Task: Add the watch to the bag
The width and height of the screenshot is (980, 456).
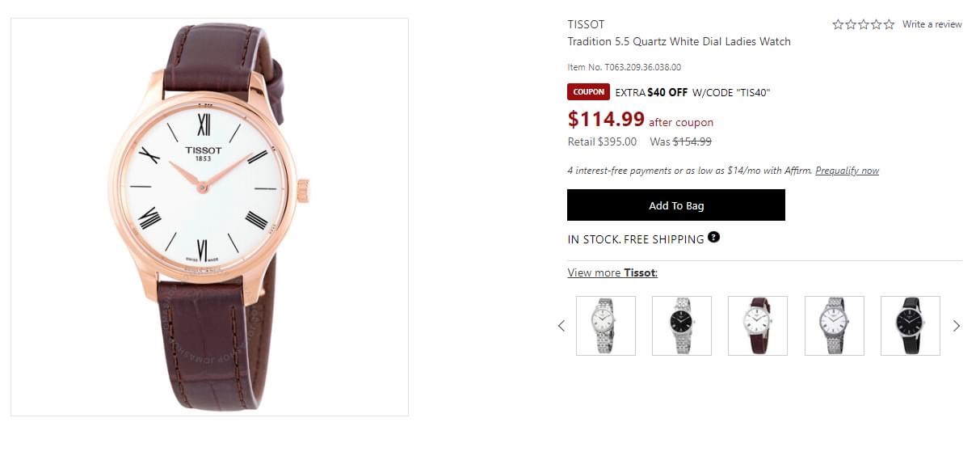Action: pos(675,205)
